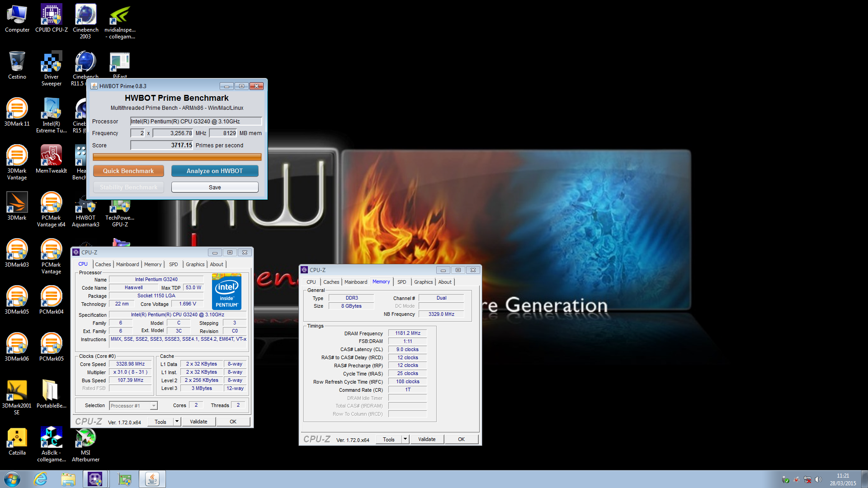
Task: Switch to SPD tab in left CPU-Z
Action: pyautogui.click(x=174, y=264)
